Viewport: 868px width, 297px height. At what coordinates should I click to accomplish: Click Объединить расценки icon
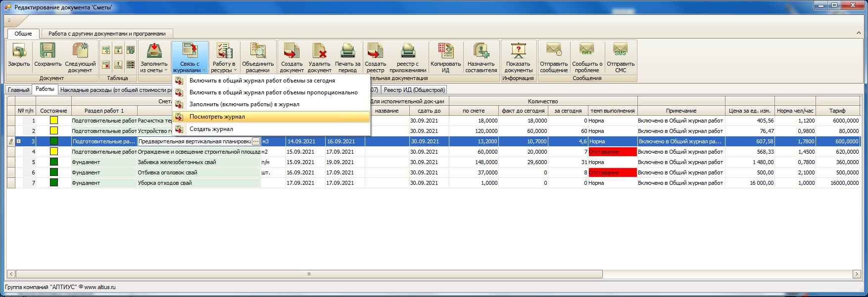click(x=257, y=51)
